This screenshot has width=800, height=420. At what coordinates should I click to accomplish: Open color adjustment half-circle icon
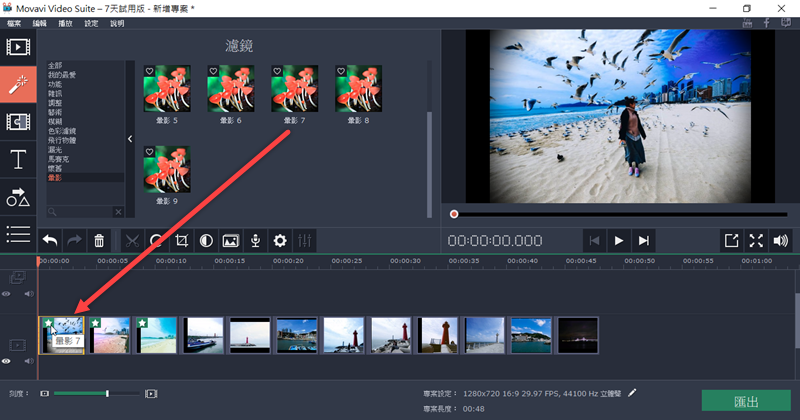coord(206,241)
